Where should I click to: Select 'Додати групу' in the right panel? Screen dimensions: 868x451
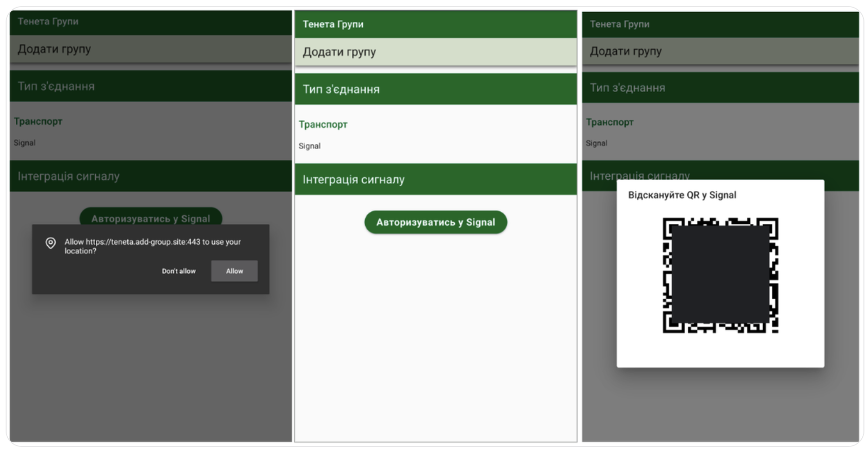tap(720, 51)
